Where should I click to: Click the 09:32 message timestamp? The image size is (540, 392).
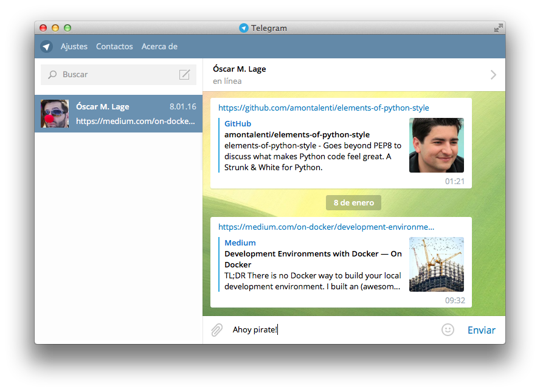(x=455, y=300)
